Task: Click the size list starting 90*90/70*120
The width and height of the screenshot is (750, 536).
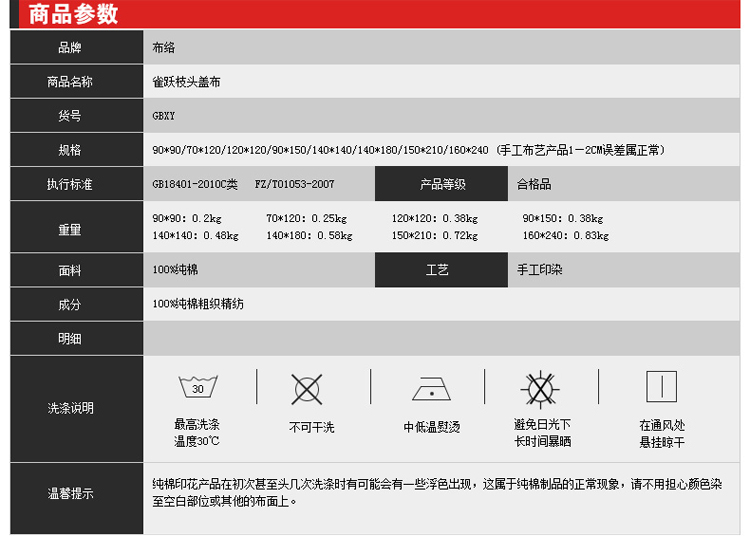Action: point(320,150)
